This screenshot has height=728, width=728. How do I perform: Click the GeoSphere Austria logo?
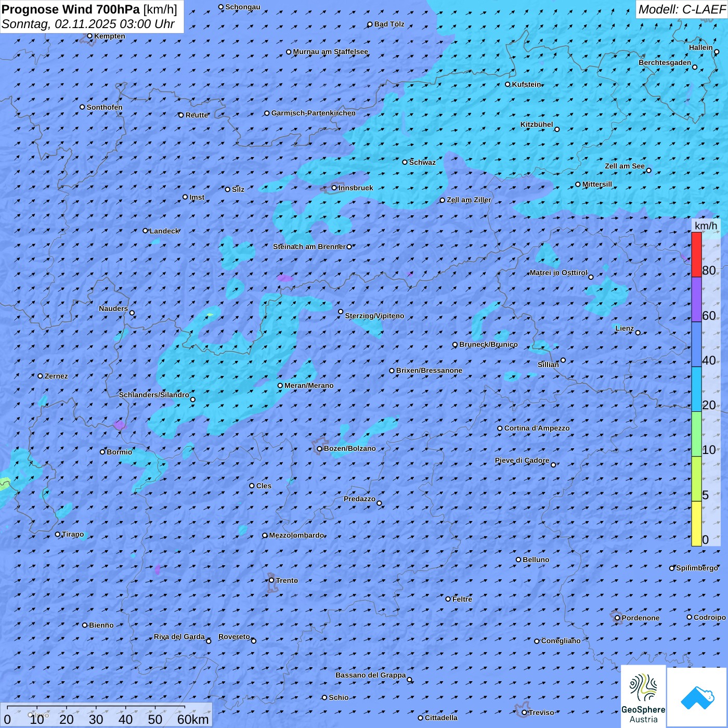[643, 696]
